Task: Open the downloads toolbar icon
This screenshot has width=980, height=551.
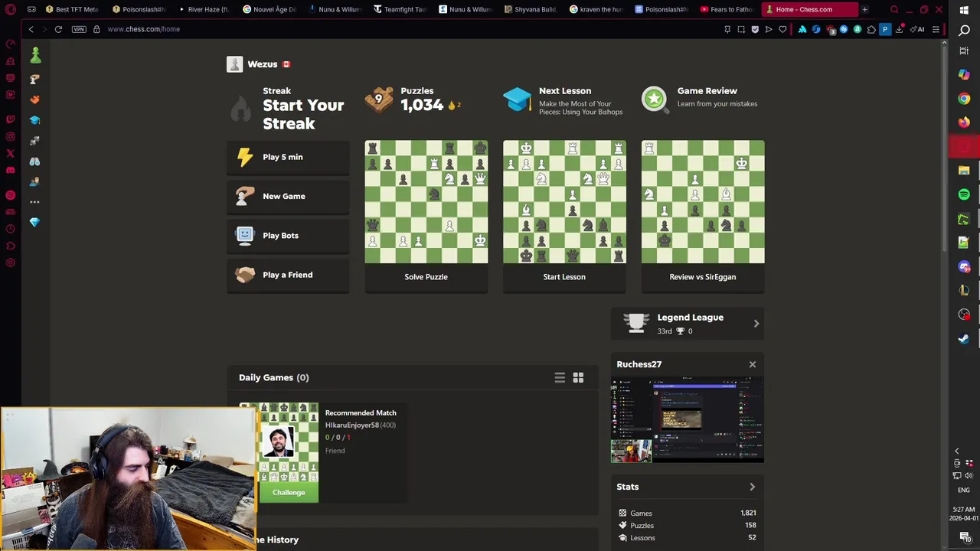Action: (900, 30)
